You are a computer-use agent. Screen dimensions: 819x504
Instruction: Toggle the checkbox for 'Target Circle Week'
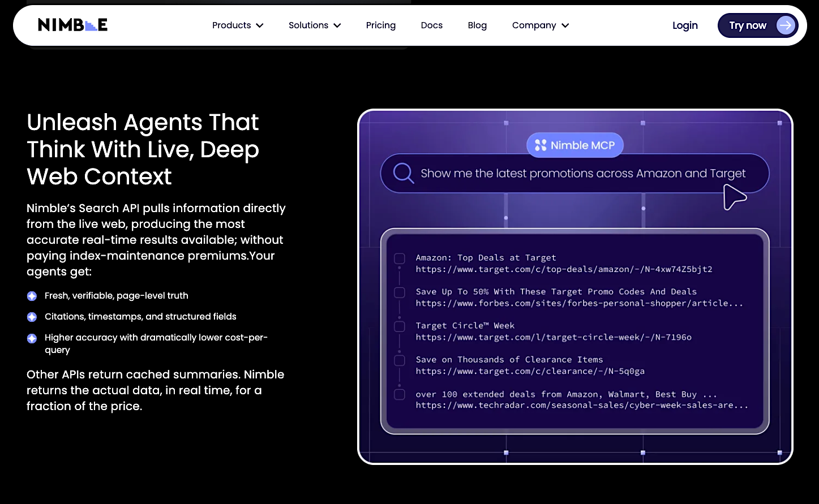click(x=400, y=326)
